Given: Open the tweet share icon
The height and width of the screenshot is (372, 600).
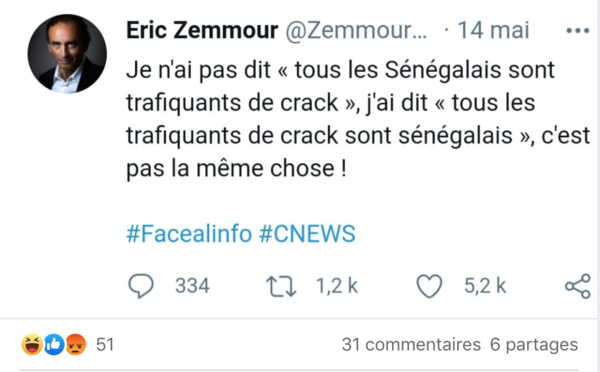Looking at the screenshot, I should pyautogui.click(x=578, y=286).
